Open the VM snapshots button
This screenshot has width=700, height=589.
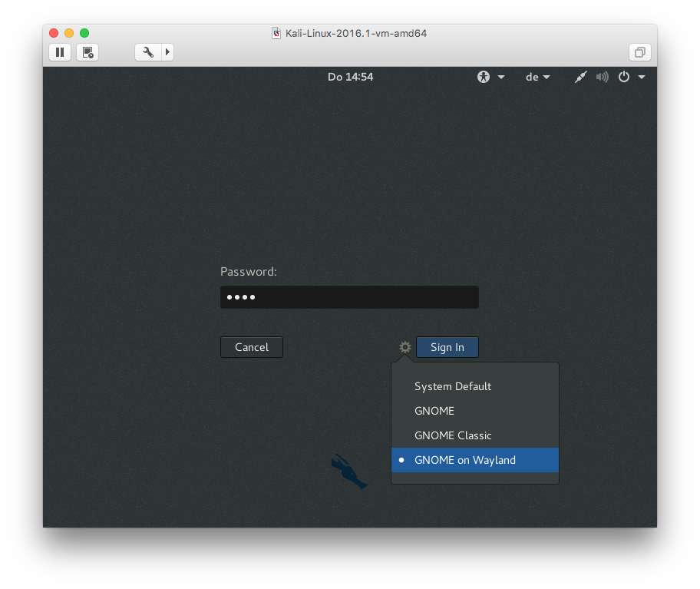click(x=87, y=52)
